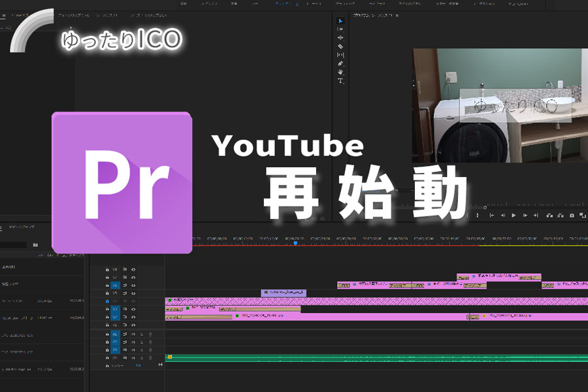The height and width of the screenshot is (392, 588).
Task: Click go-to-end icon on master row
Action: (161, 365)
